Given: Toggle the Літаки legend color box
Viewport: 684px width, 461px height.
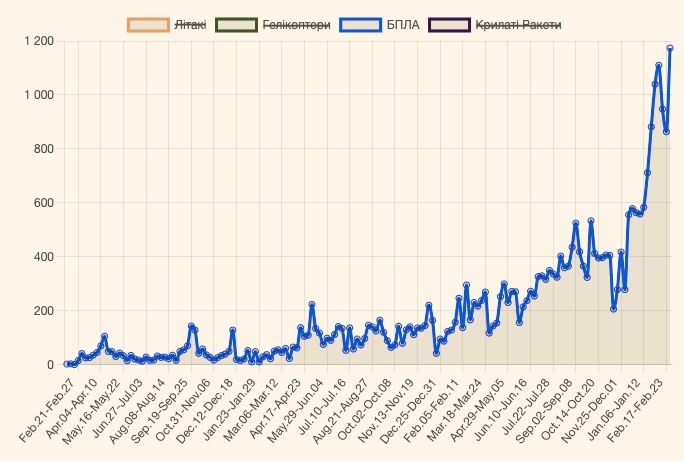Looking at the screenshot, I should point(148,24).
